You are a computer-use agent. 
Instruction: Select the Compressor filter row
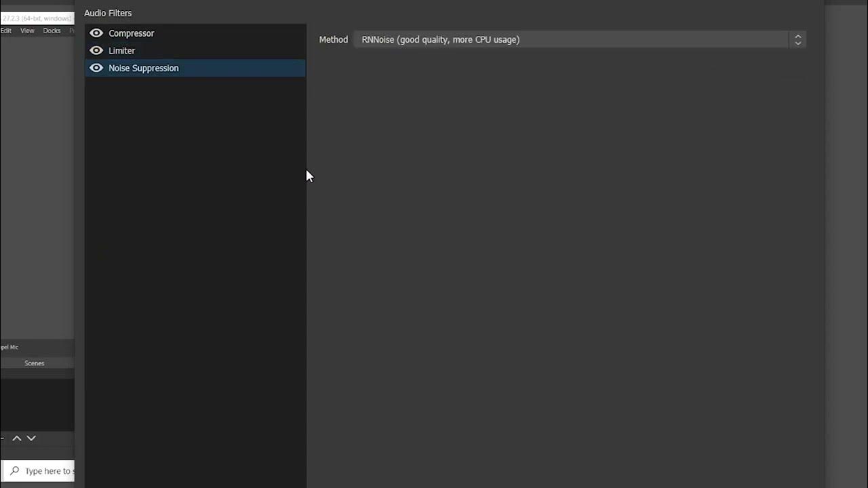(x=195, y=33)
